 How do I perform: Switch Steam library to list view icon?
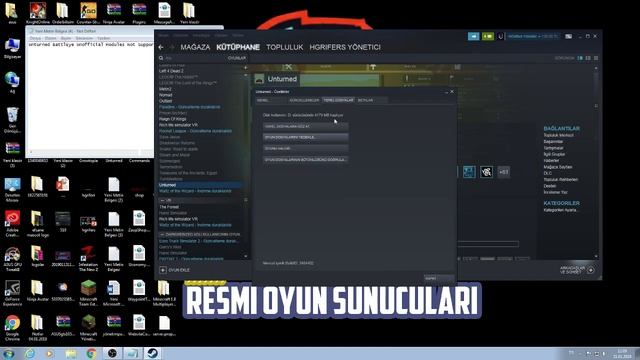(588, 58)
